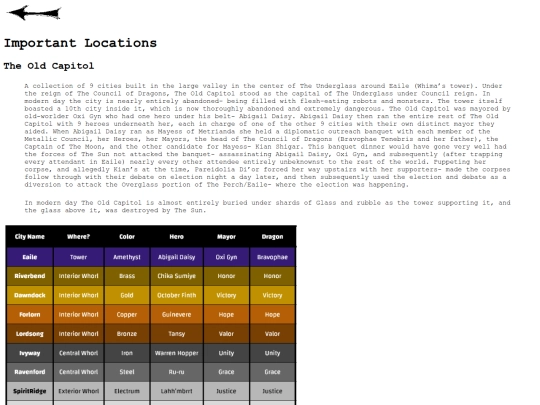
Task: Click "Unity" in the Mayor column
Action: [226, 353]
